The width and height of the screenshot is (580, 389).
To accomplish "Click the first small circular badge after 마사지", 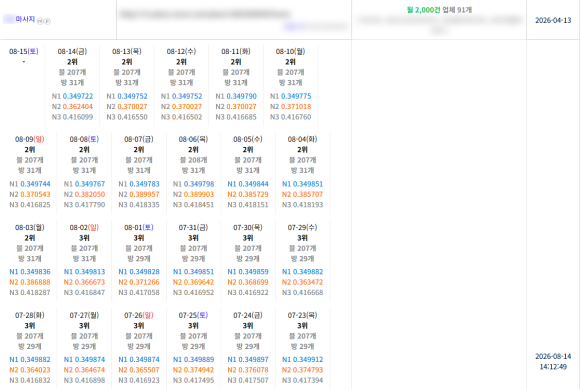I will point(40,21).
